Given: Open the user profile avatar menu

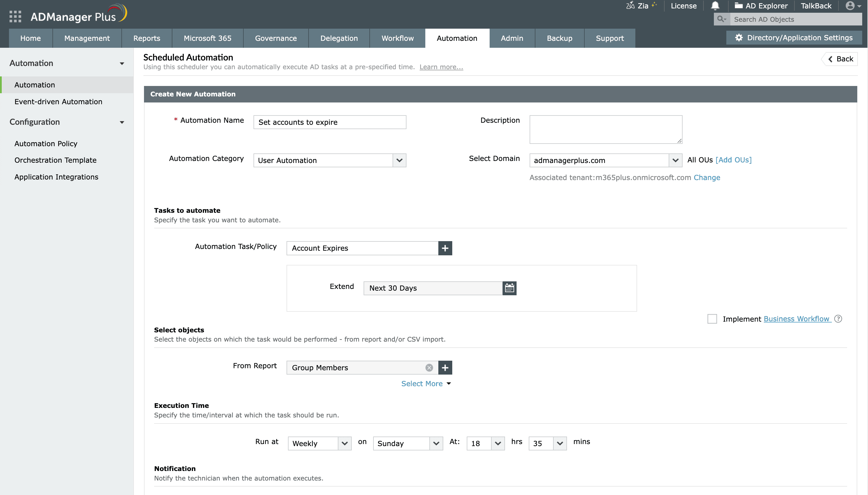Looking at the screenshot, I should (853, 6).
